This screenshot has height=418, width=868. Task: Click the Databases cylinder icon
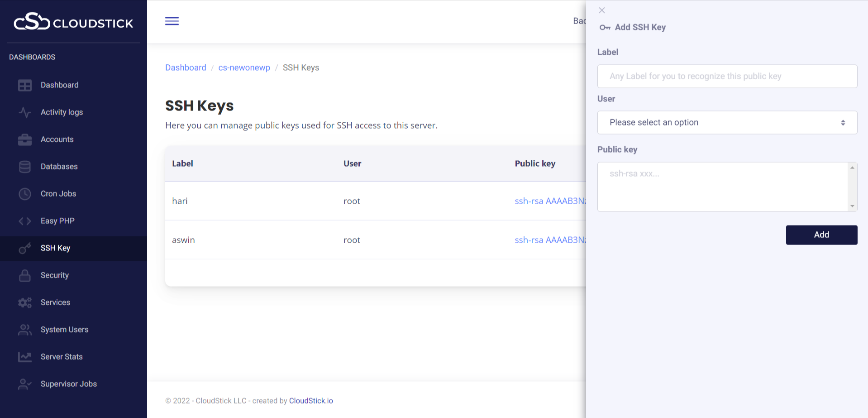25,167
